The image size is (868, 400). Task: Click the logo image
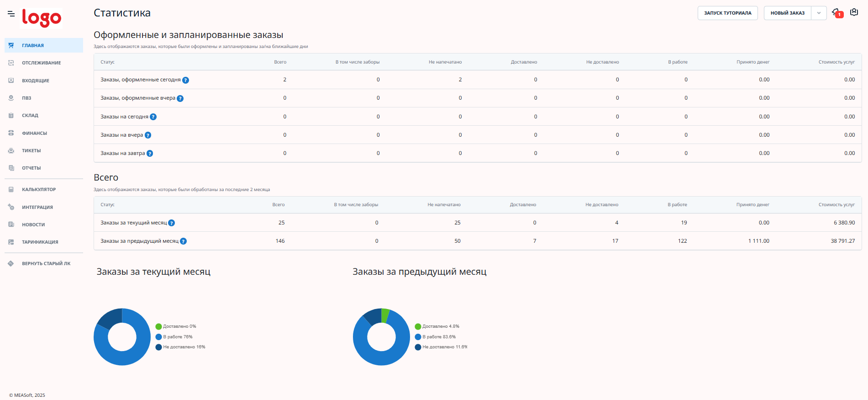pos(42,18)
